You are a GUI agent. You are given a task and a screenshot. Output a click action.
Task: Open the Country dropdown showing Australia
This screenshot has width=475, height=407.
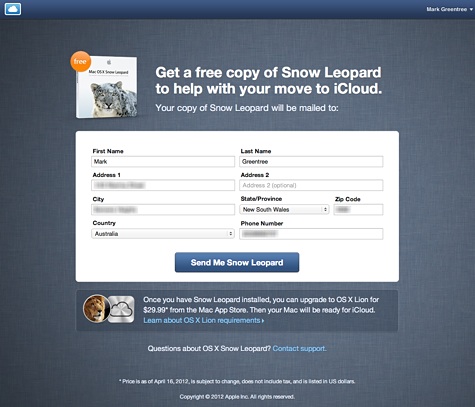[x=163, y=234]
